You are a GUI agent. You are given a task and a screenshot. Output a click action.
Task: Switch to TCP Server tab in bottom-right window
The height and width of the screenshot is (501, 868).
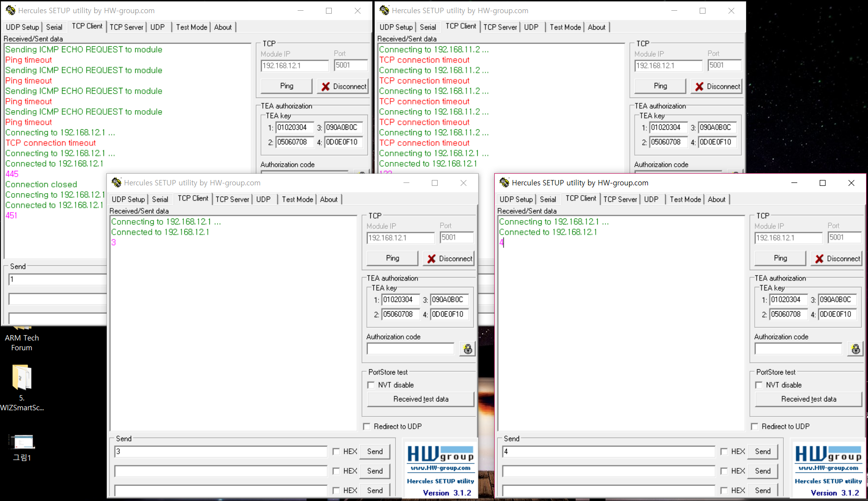(620, 199)
